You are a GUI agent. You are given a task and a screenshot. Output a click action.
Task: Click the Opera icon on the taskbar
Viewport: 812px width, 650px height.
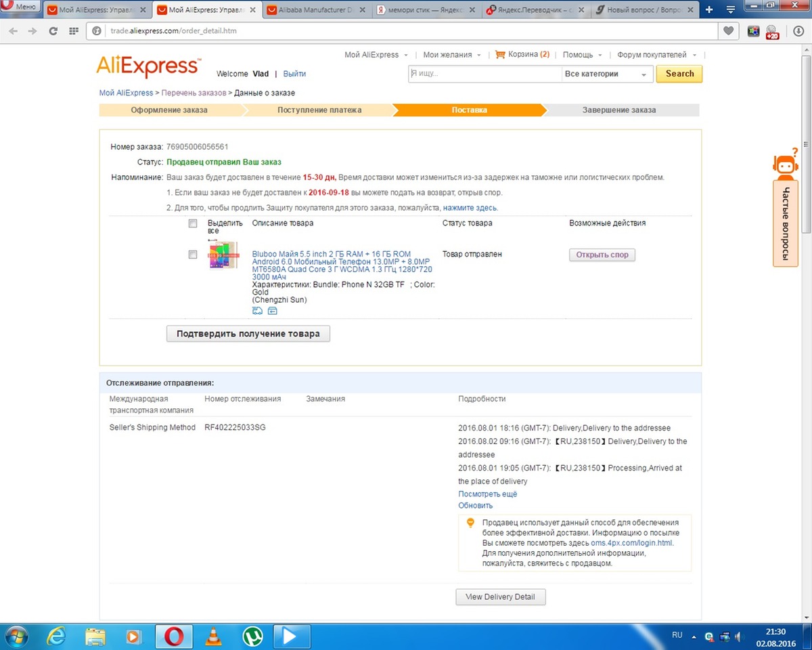click(x=174, y=636)
